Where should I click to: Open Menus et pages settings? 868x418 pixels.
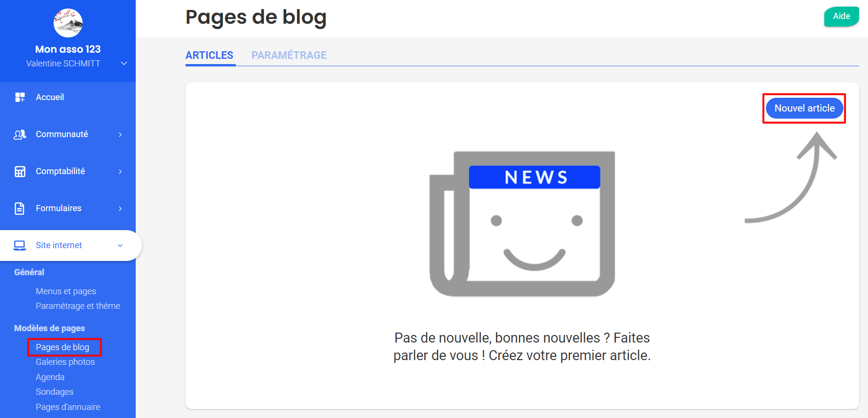[x=66, y=291]
